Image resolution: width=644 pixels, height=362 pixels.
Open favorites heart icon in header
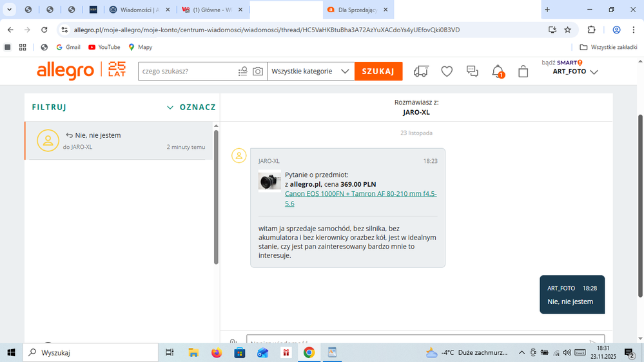pyautogui.click(x=447, y=71)
